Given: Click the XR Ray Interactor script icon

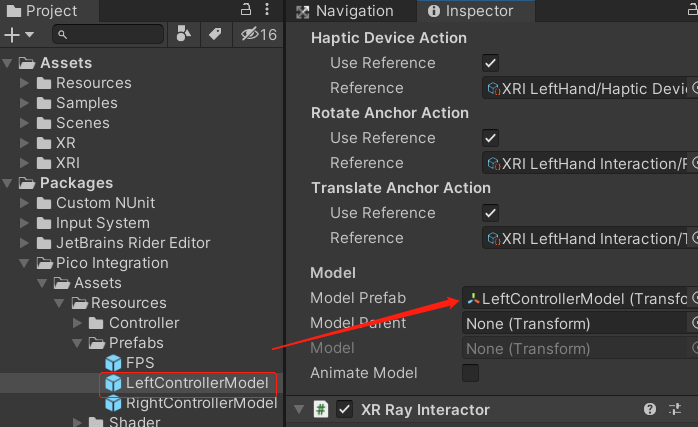Looking at the screenshot, I should tap(322, 409).
